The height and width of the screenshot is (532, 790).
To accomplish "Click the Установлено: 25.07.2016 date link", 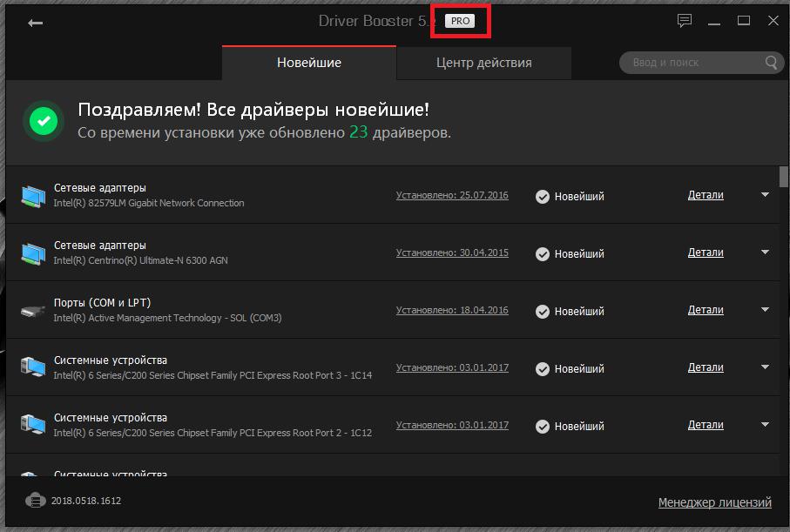I will point(452,195).
